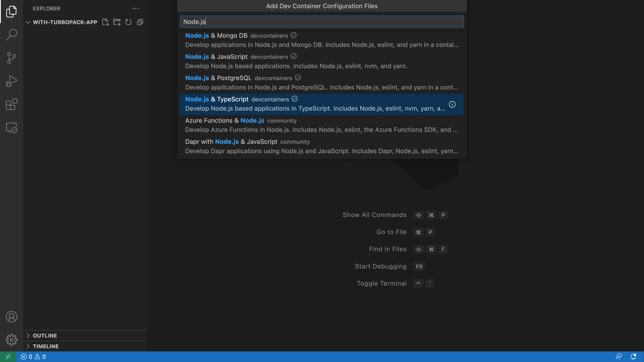
Task: Refresh the Explorer file tree
Action: [128, 22]
